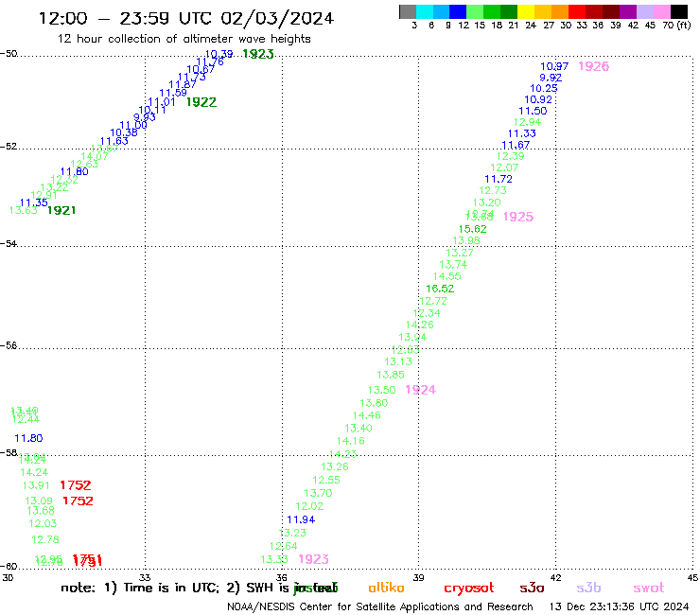Click the wave height value '12.44'
The width and height of the screenshot is (700, 615).
(26, 420)
